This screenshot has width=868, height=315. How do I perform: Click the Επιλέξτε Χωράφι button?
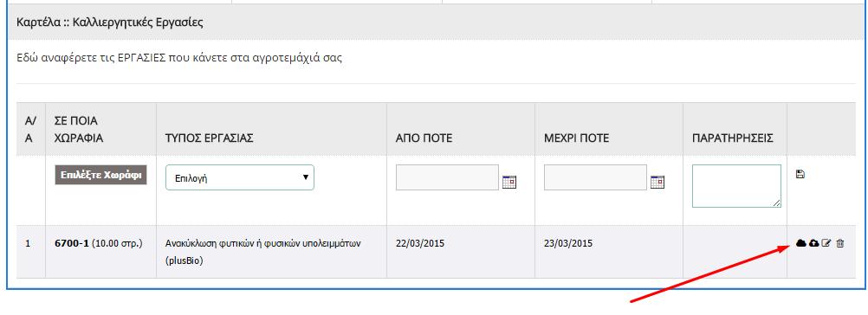(x=100, y=175)
